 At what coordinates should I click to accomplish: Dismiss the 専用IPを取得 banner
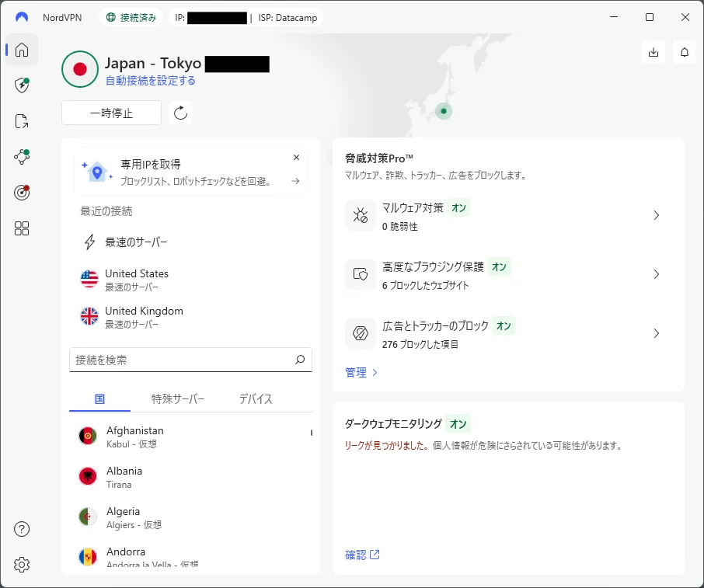pos(296,158)
